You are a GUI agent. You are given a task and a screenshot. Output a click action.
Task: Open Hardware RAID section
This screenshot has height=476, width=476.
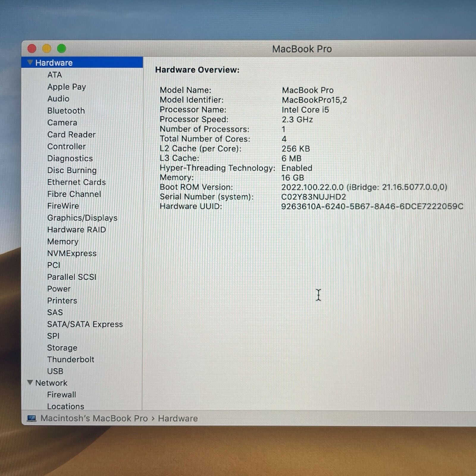pyautogui.click(x=76, y=229)
